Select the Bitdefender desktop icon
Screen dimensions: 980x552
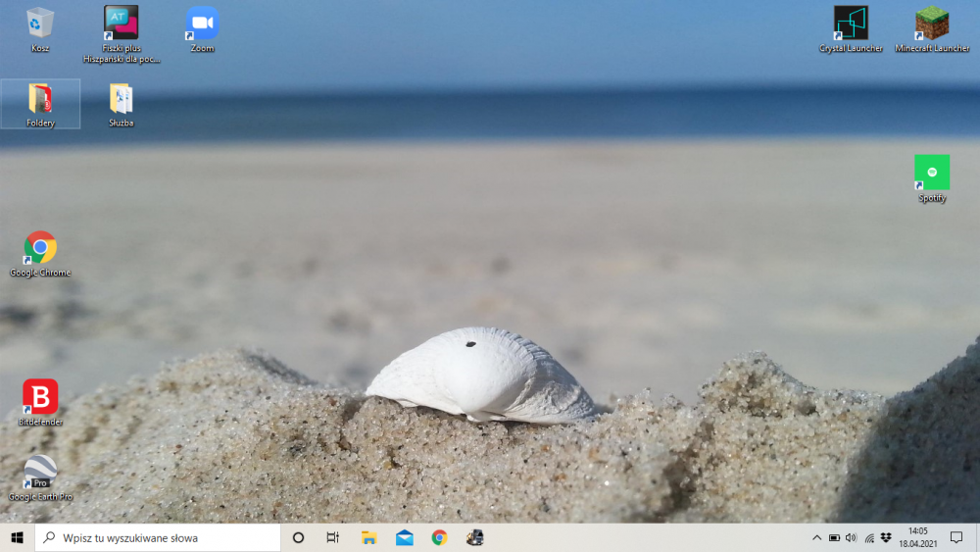tap(40, 397)
